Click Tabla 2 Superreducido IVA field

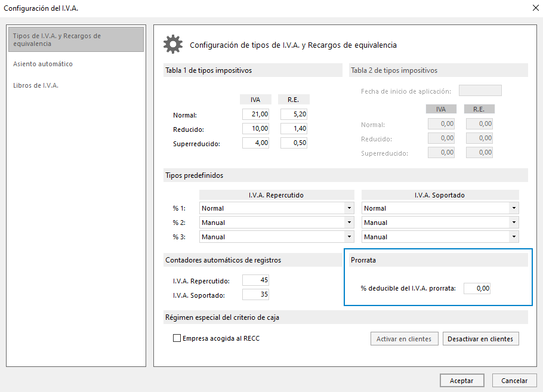pos(441,152)
